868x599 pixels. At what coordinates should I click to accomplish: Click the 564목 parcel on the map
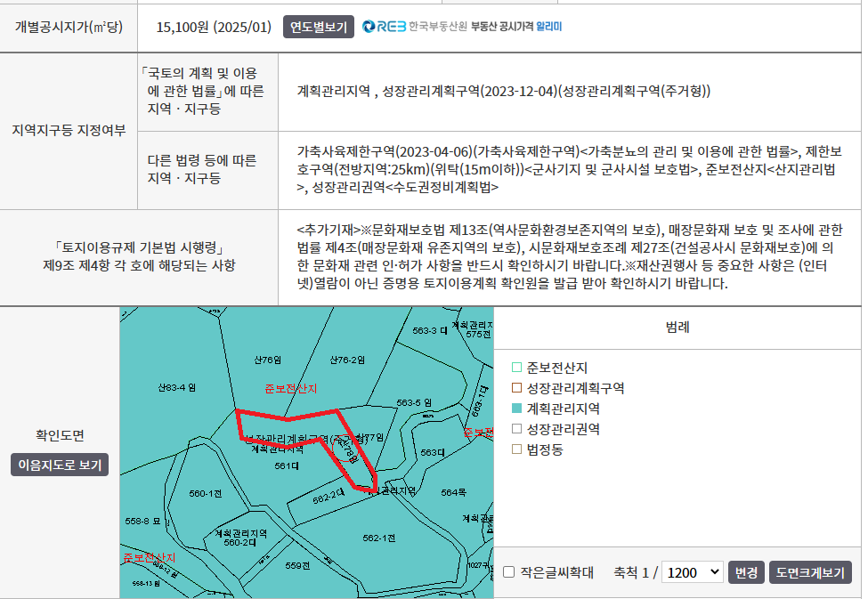click(453, 492)
